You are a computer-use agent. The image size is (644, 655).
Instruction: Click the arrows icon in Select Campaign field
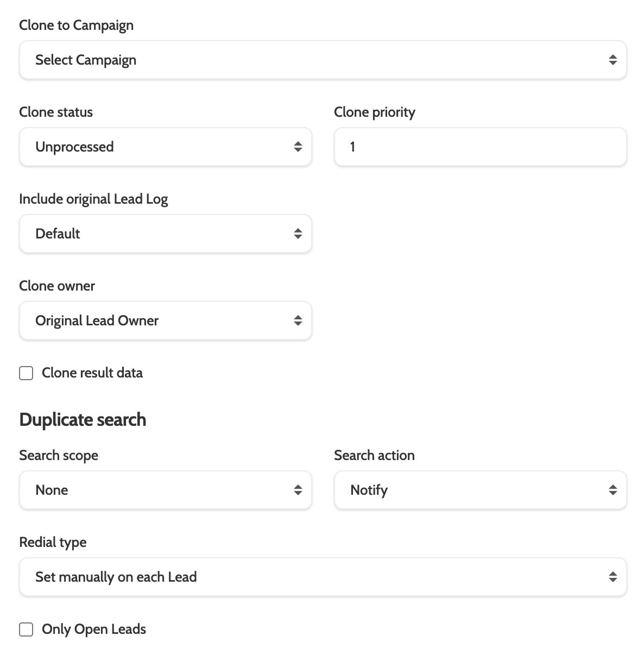coord(613,60)
